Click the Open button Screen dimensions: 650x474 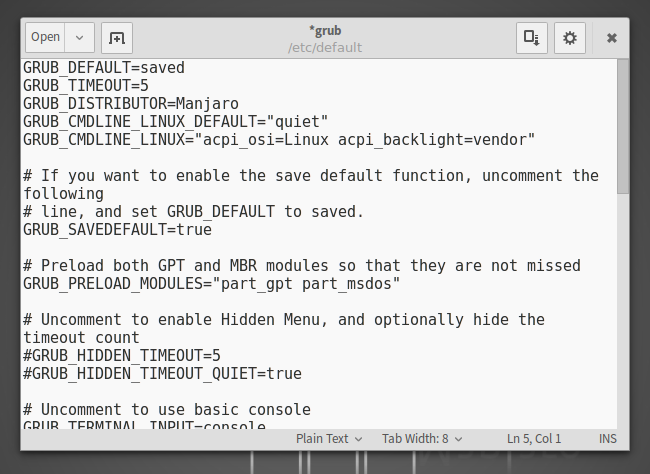(x=45, y=37)
